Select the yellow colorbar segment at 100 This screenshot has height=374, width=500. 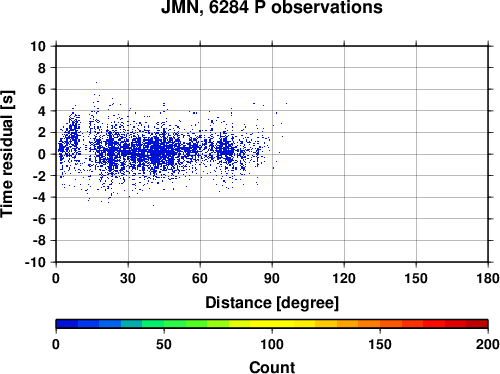click(x=283, y=324)
